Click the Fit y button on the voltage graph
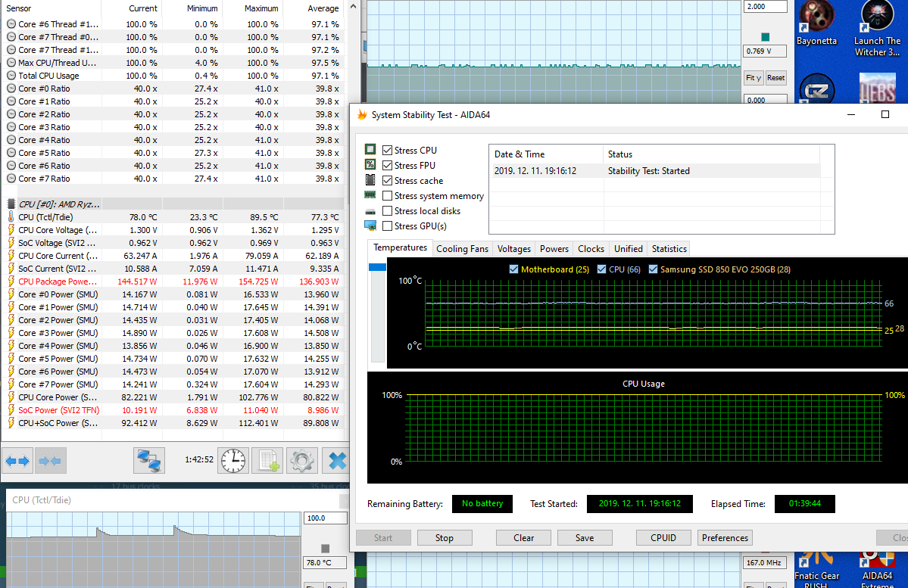908x588 pixels. [x=754, y=77]
